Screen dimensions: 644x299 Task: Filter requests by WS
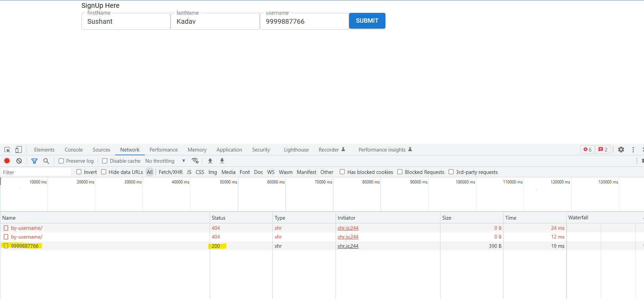(x=271, y=172)
